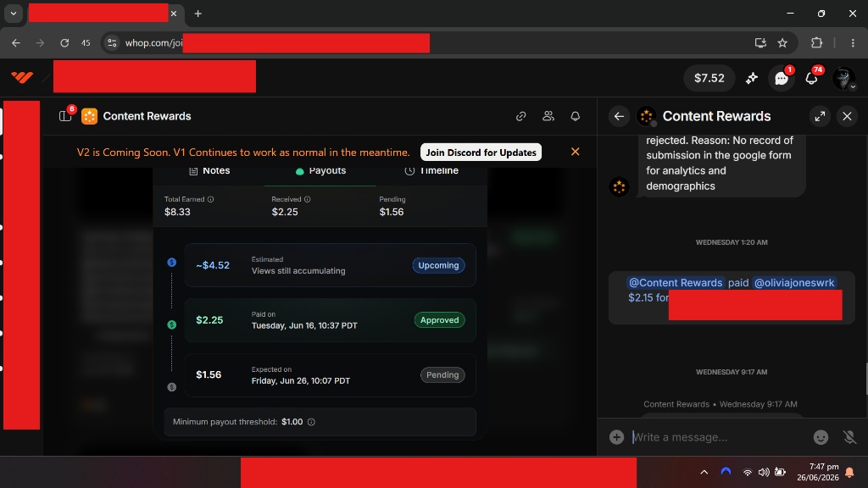This screenshot has width=868, height=488.
Task: Click the orange Content Rewards app icon
Action: click(x=89, y=116)
